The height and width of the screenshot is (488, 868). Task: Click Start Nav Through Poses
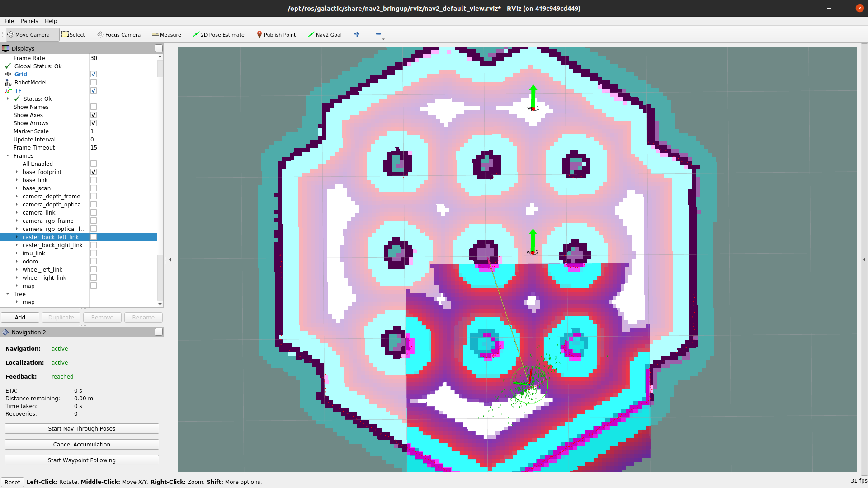coord(82,428)
